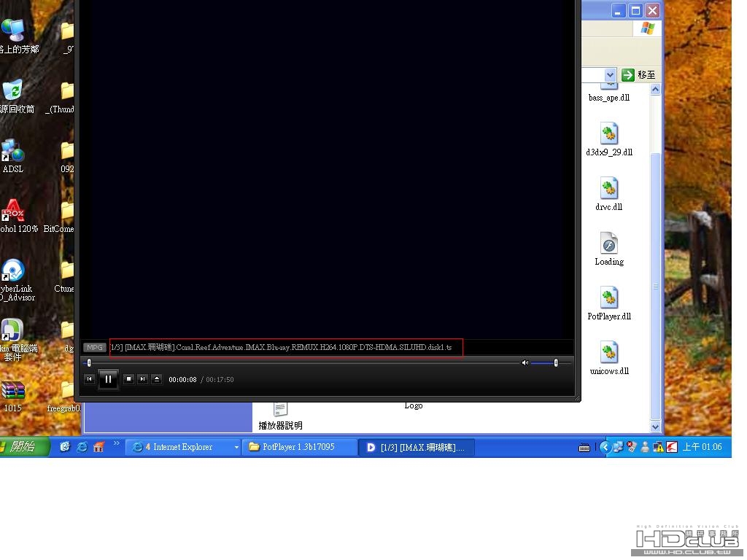
Task: Click the red security shield tray icon
Action: tap(632, 447)
